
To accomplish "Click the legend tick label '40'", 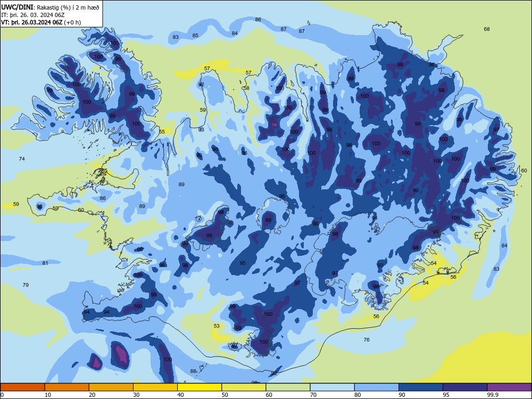I will pos(181,395).
